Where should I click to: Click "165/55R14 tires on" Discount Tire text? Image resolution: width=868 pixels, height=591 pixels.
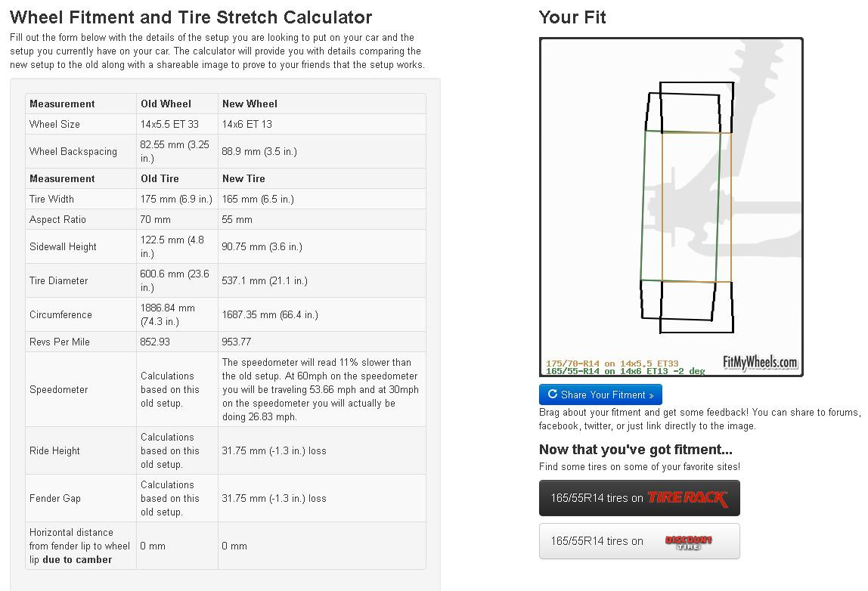[x=597, y=541]
